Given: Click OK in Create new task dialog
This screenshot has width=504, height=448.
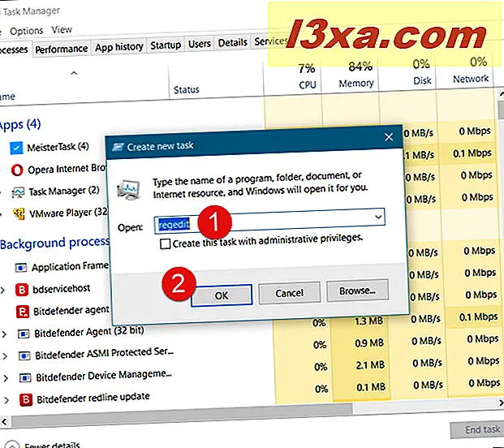Looking at the screenshot, I should tap(222, 295).
